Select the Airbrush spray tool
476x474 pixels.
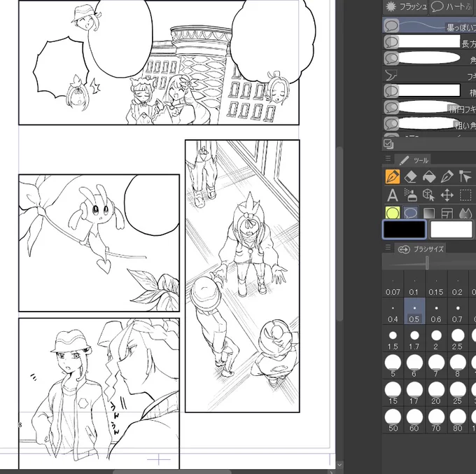[x=411, y=195]
